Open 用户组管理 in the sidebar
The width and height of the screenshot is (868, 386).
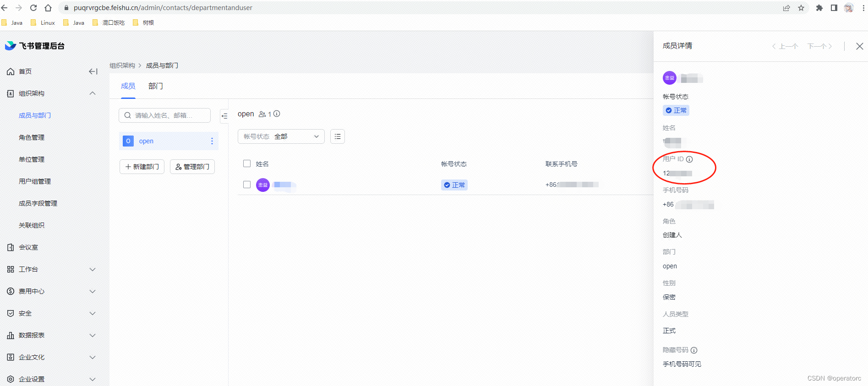(35, 181)
